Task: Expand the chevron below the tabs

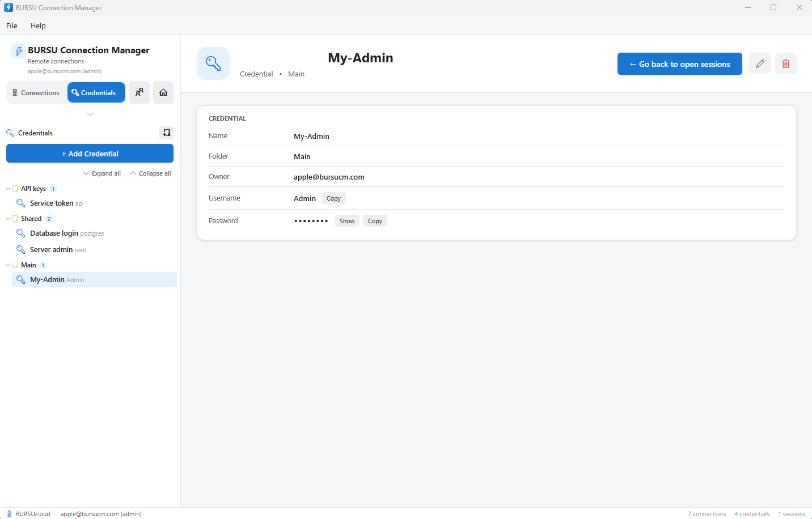Action: (90, 114)
